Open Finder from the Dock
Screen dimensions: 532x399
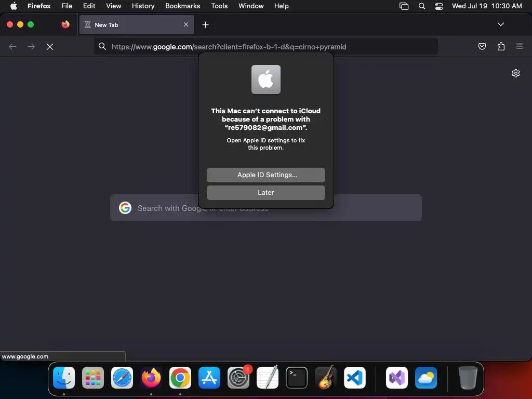click(64, 378)
